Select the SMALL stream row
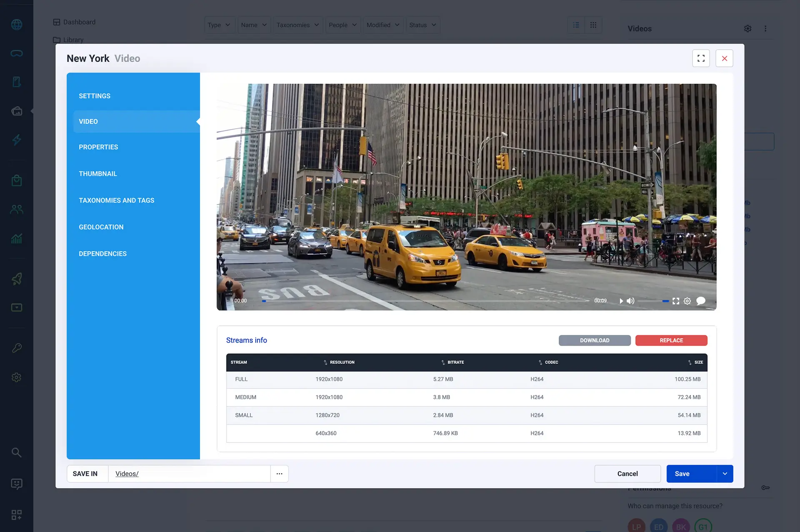The image size is (800, 532). [467, 415]
